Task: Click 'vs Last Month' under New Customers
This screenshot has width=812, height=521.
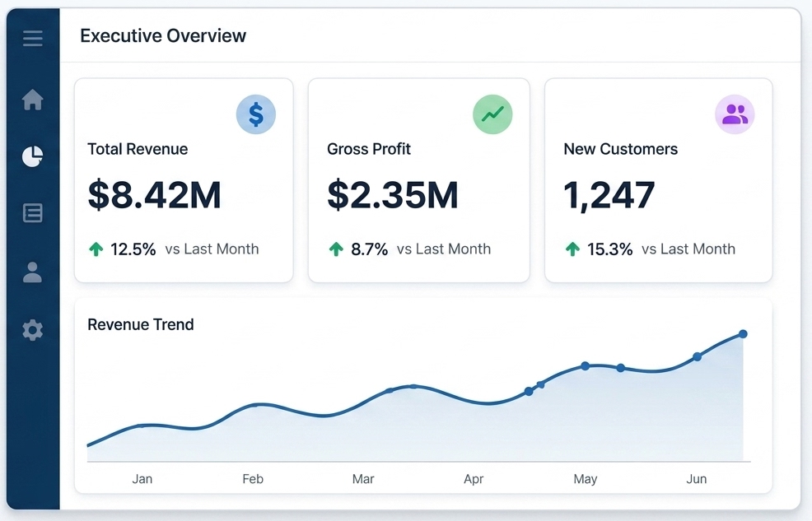Action: tap(688, 249)
